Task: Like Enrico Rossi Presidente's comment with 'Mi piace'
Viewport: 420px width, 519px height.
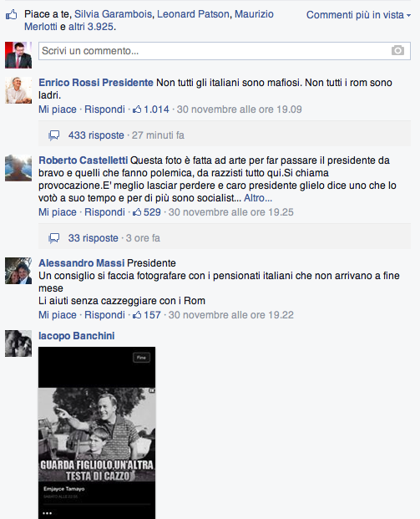Action: (x=58, y=109)
